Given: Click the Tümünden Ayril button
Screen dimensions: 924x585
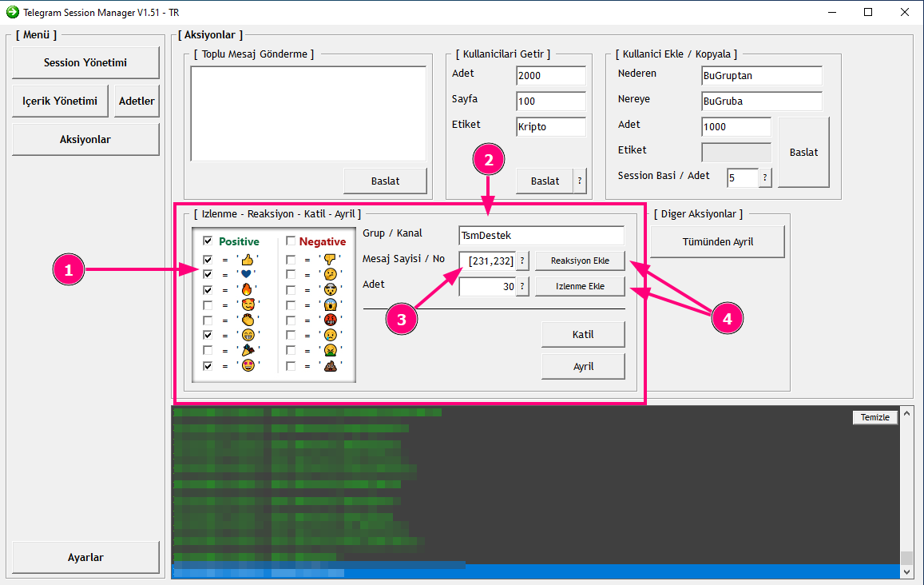Looking at the screenshot, I should click(x=718, y=242).
